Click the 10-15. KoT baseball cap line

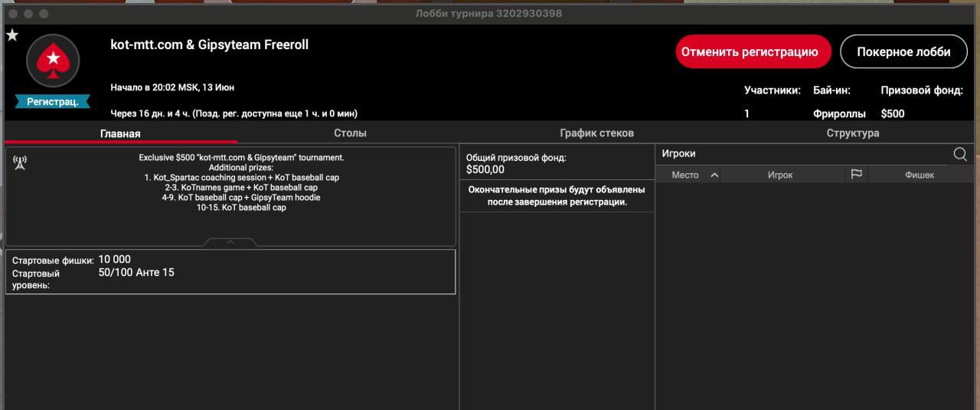pyautogui.click(x=241, y=207)
